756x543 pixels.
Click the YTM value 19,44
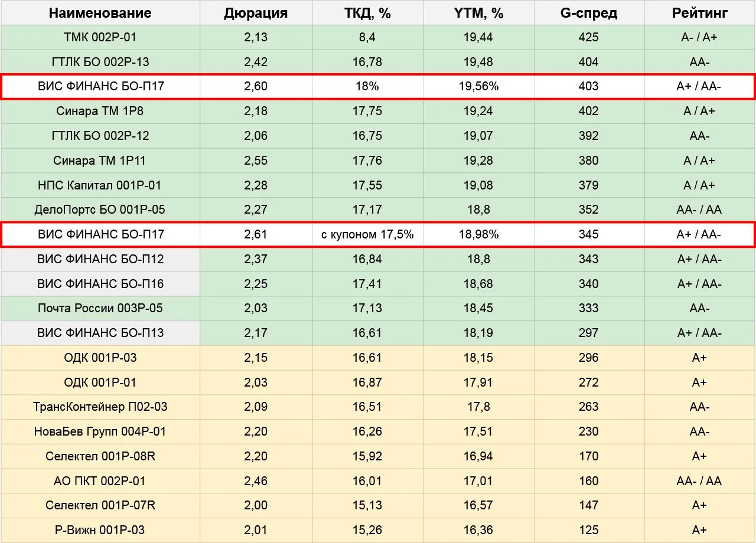click(x=478, y=37)
